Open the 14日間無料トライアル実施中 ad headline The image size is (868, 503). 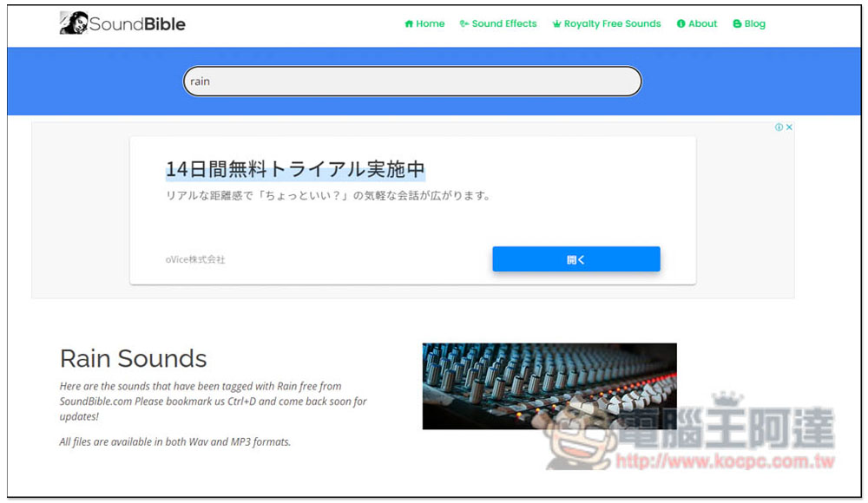(296, 169)
